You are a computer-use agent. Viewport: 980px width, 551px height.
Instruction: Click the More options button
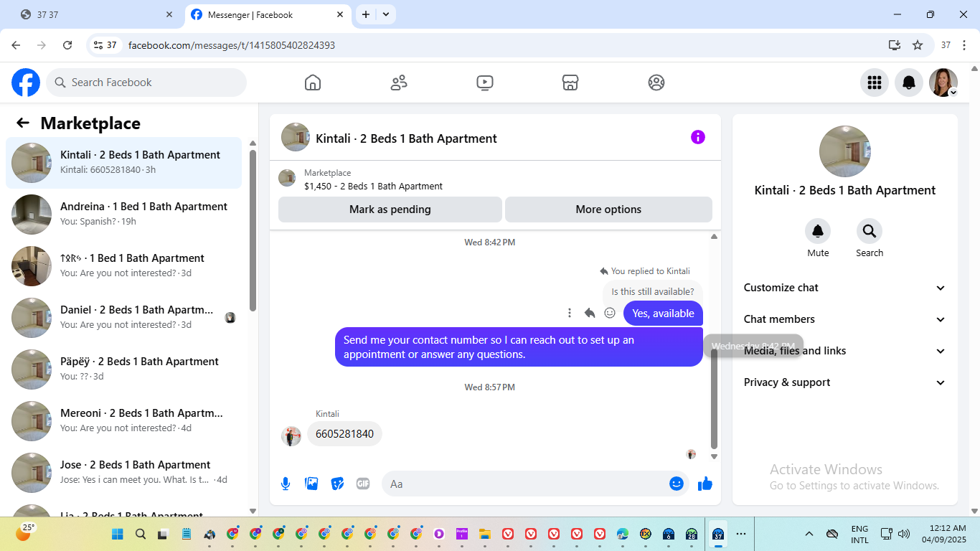pos(608,209)
